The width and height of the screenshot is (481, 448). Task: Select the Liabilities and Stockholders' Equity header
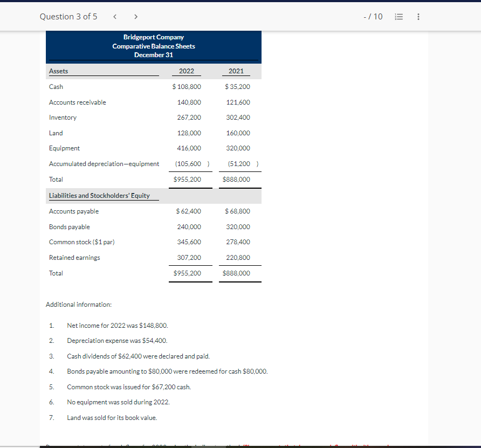101,195
